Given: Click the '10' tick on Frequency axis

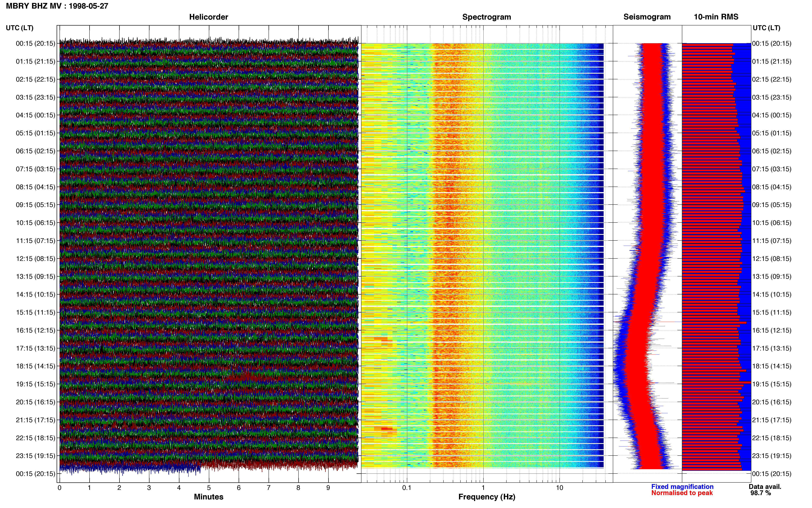Looking at the screenshot, I should (x=559, y=487).
